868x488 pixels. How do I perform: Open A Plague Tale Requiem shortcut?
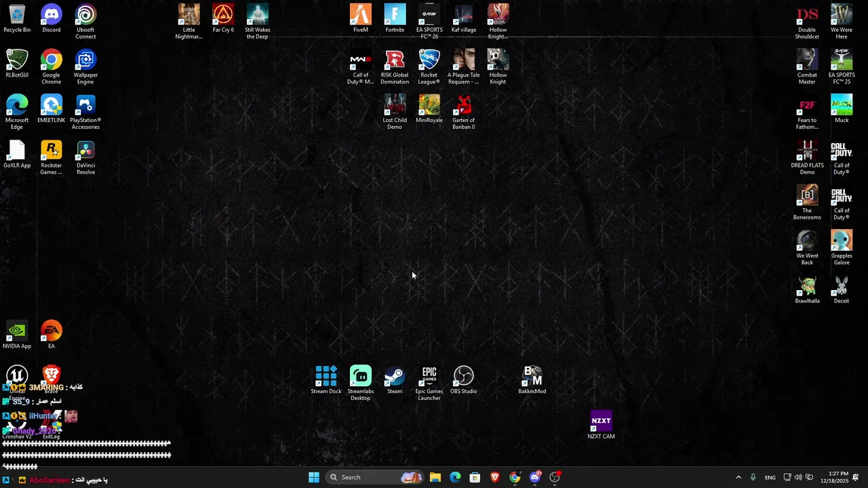point(464,66)
